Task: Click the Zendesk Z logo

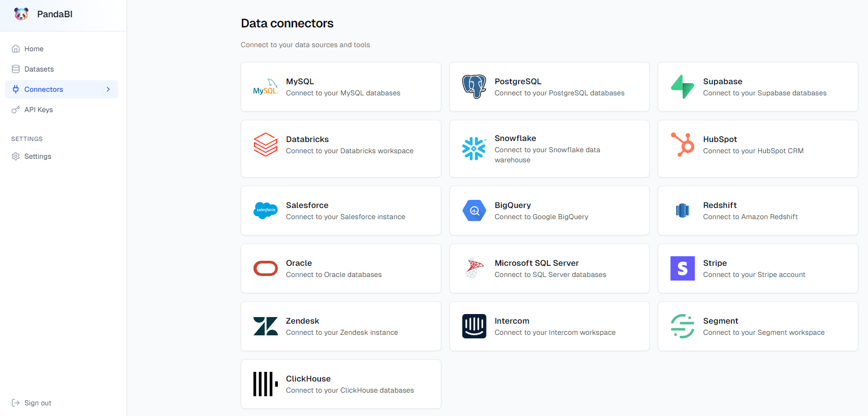Action: pos(266,326)
